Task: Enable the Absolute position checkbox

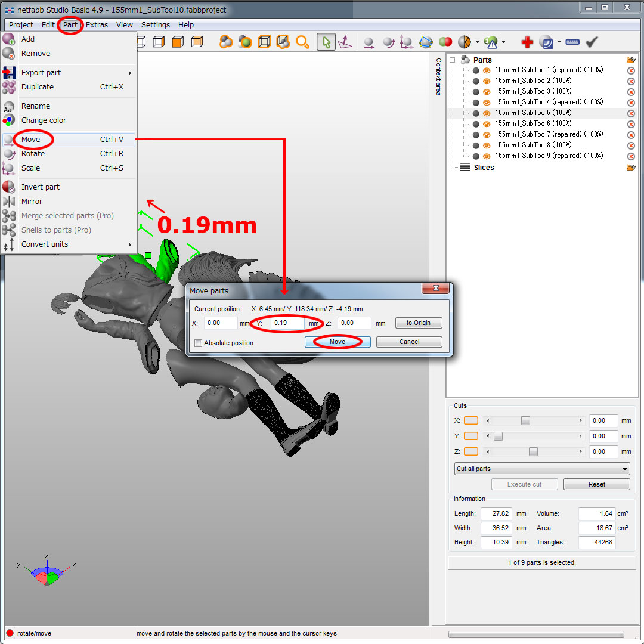Action: pos(199,343)
